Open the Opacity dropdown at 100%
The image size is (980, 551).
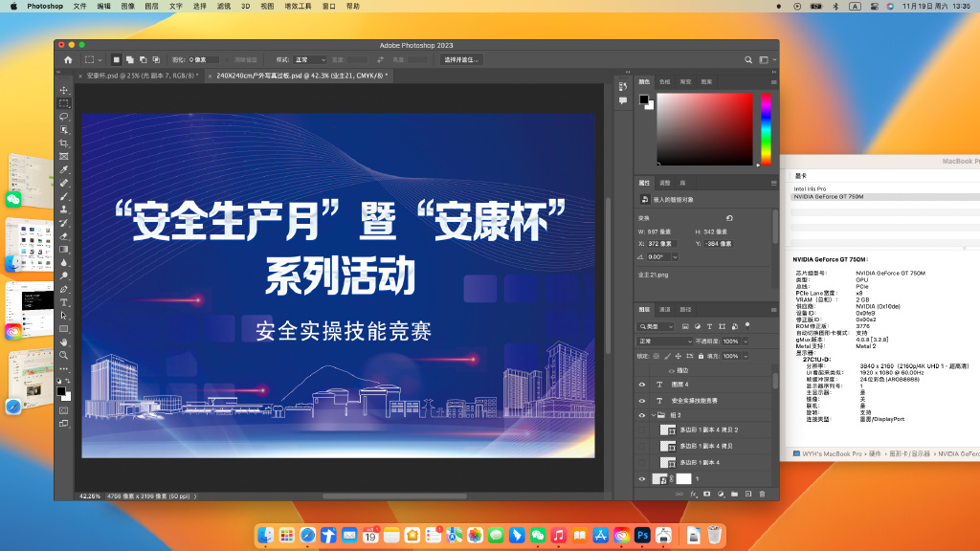(x=734, y=341)
